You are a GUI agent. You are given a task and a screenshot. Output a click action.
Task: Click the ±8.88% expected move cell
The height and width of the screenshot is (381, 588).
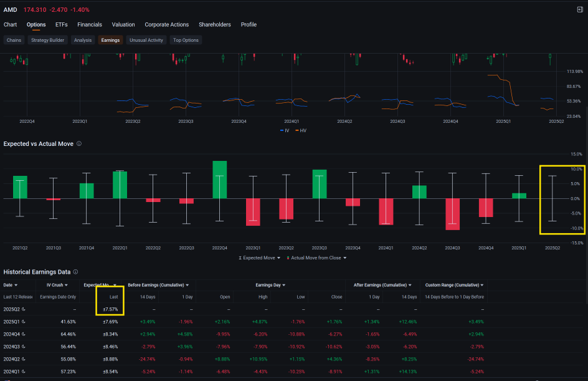click(x=110, y=359)
